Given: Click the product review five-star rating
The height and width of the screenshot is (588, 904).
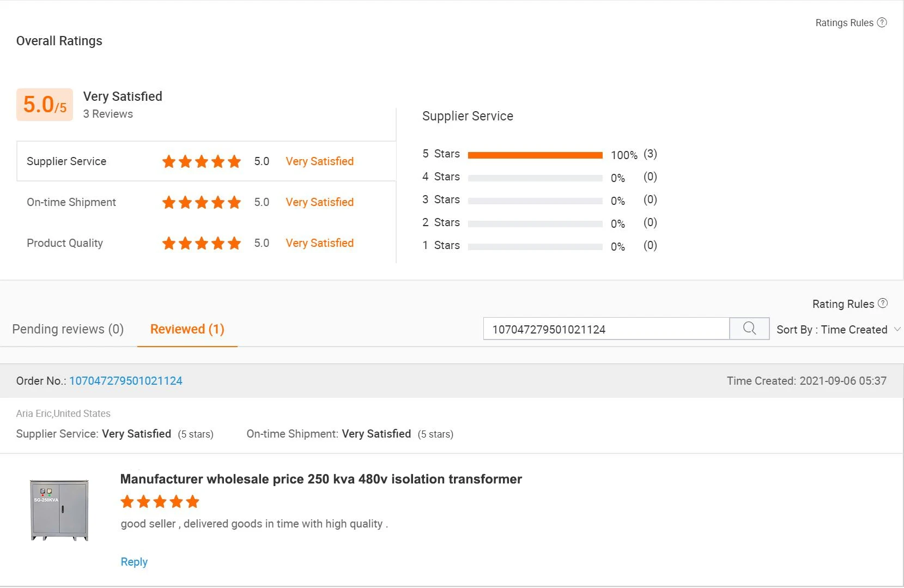Looking at the screenshot, I should [160, 501].
